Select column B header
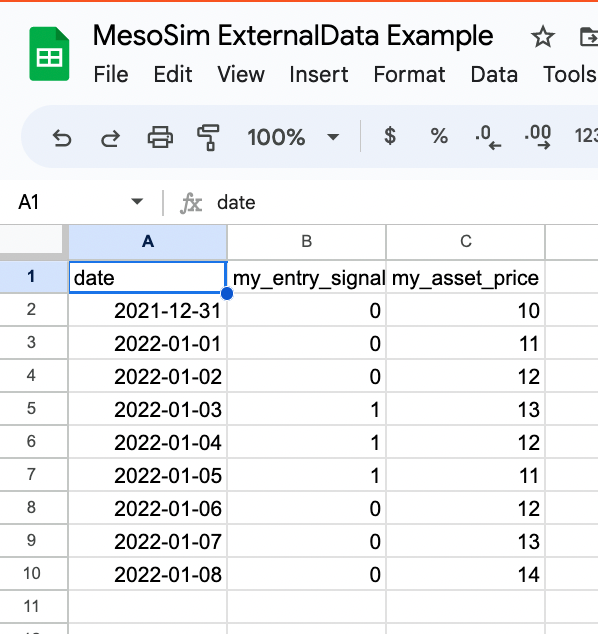Viewport: 598px width, 634px height. (x=307, y=242)
